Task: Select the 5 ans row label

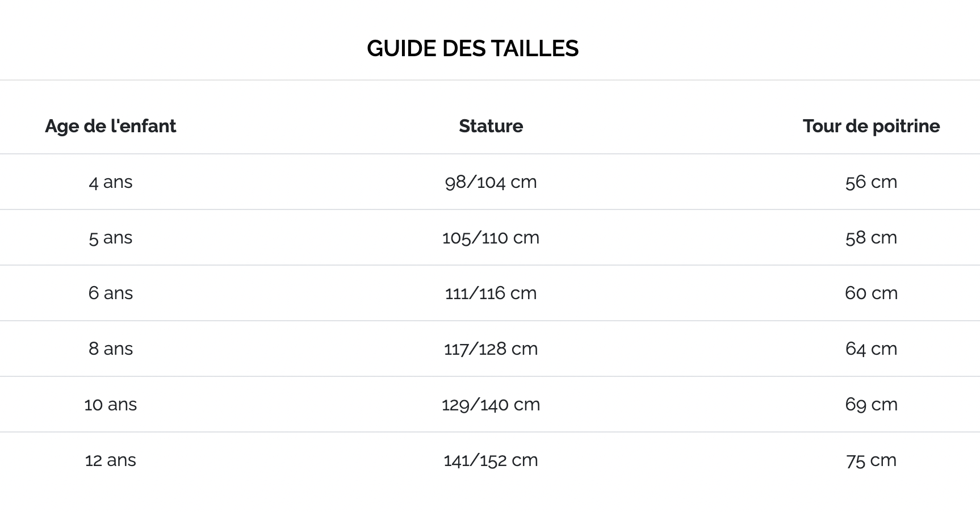Action: pos(110,238)
